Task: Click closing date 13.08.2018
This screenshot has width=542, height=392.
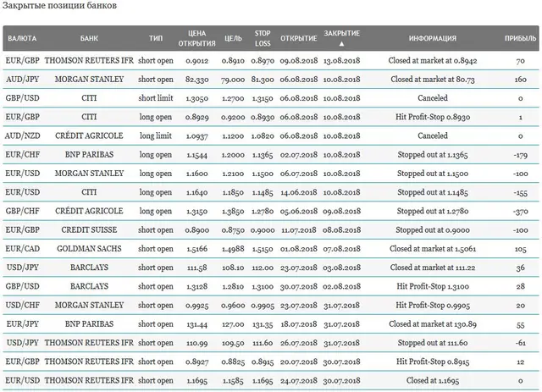Action: pyautogui.click(x=341, y=61)
